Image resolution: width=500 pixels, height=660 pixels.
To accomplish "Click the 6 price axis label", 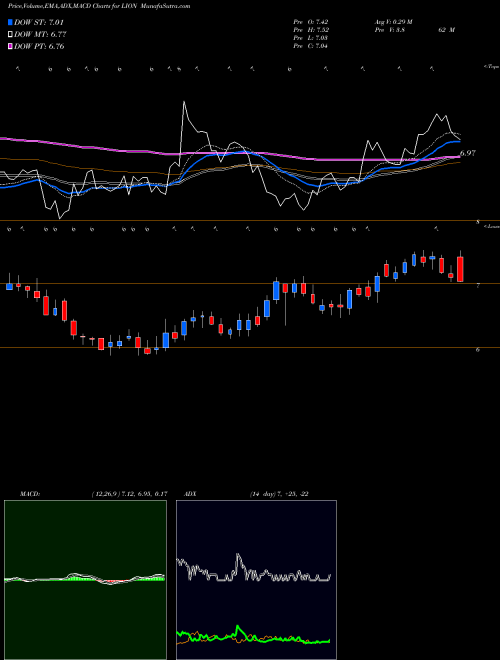I will (x=478, y=350).
